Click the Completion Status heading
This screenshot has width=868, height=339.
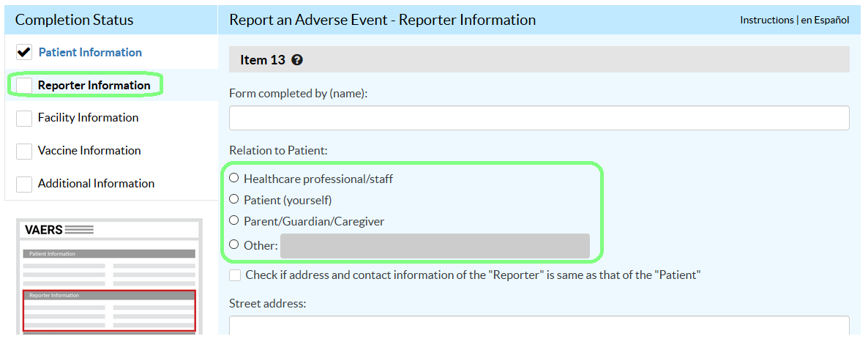[x=74, y=20]
